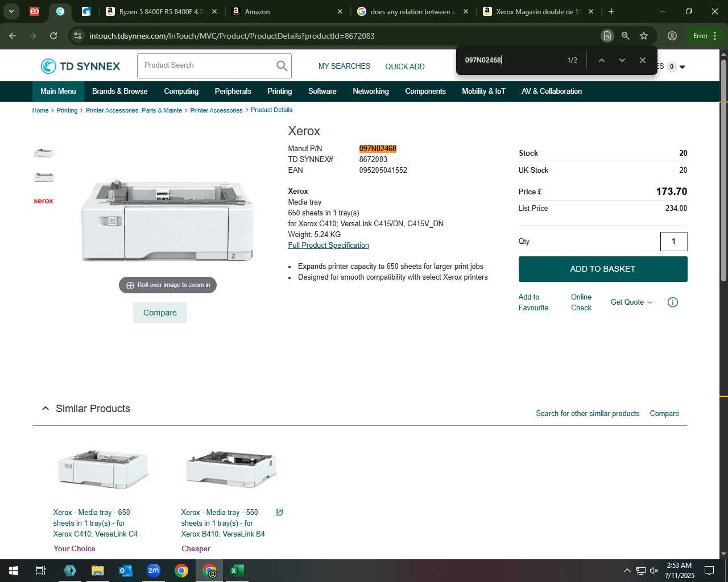Click QUICK ADD link
The image size is (728, 582).
405,66
